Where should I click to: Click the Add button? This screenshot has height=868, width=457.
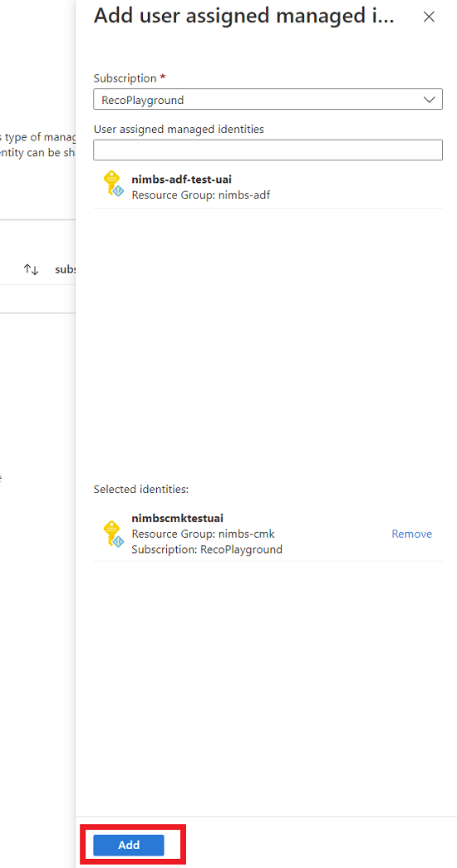(129, 845)
